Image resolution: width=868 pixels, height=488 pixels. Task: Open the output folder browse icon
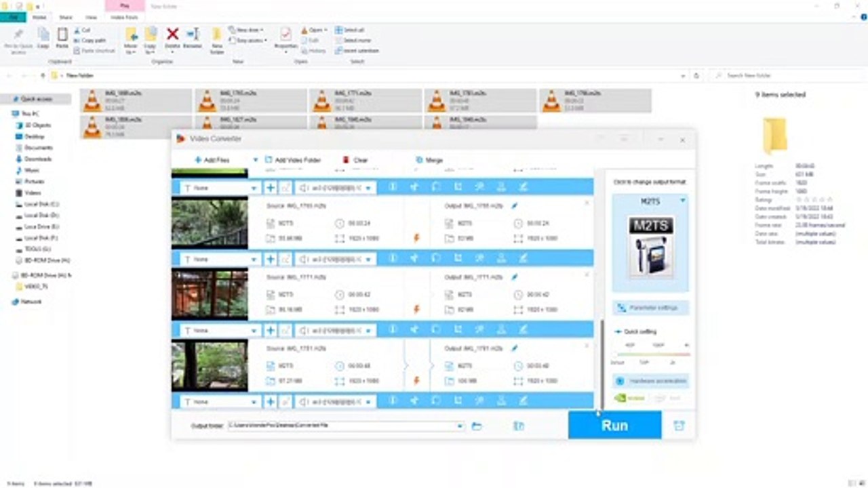click(x=477, y=426)
